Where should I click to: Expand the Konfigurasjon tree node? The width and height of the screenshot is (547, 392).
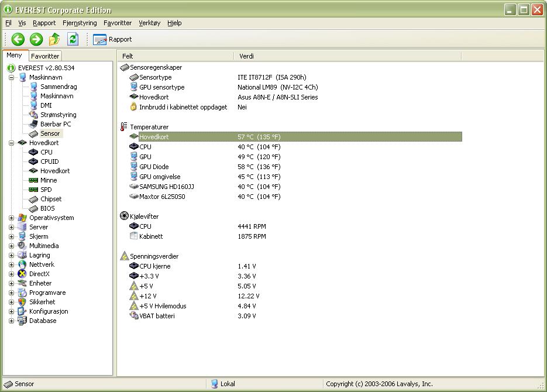11,312
